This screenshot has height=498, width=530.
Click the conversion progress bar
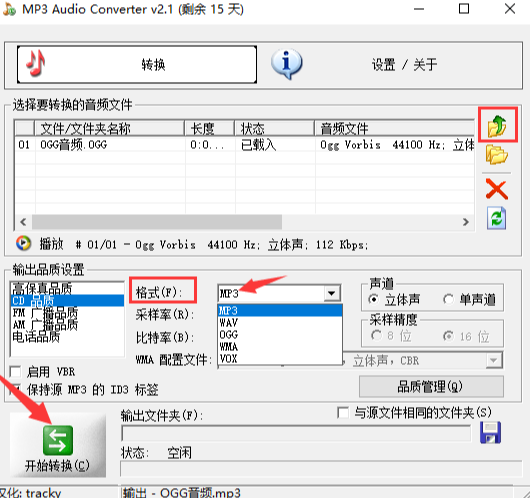coord(321,469)
